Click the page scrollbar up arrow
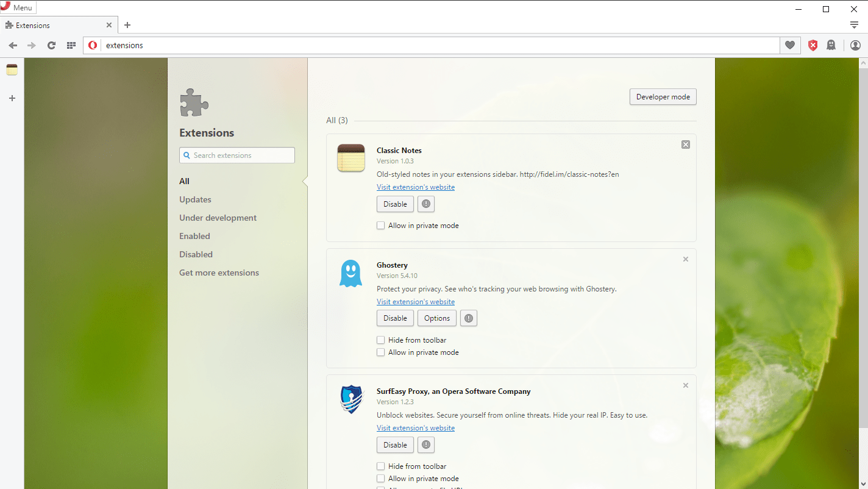 click(863, 63)
